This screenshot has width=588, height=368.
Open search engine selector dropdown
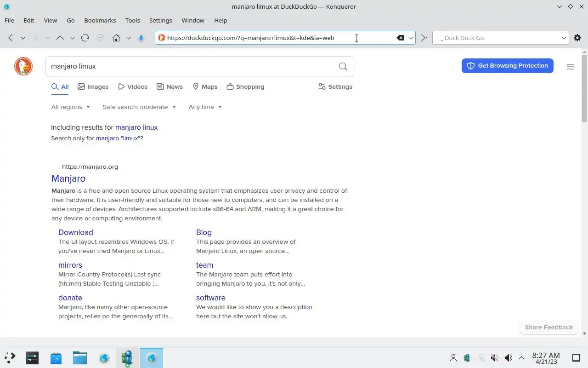click(564, 38)
